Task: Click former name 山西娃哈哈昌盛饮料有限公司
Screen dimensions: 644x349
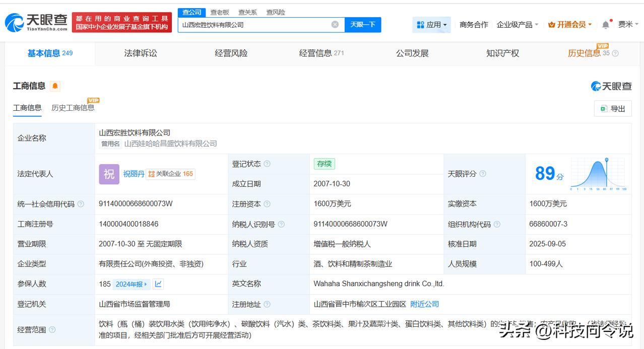Action: tap(170, 144)
